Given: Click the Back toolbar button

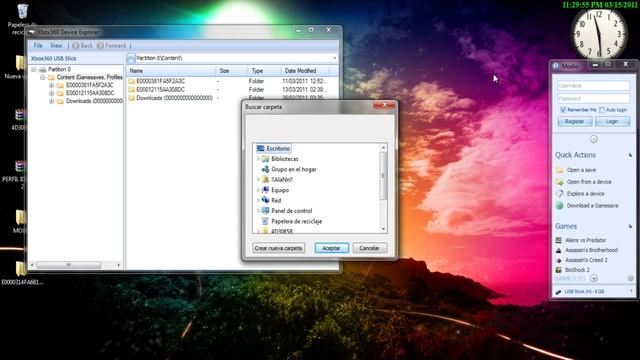Looking at the screenshot, I should click(x=82, y=45).
